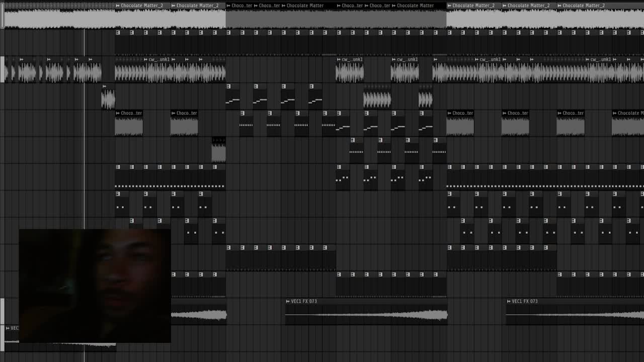Click first pattern clip icon in second track
The image size is (644, 362).
tap(118, 33)
